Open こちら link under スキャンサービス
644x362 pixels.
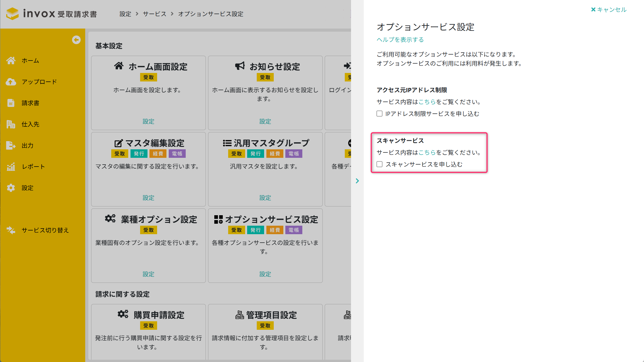click(427, 152)
